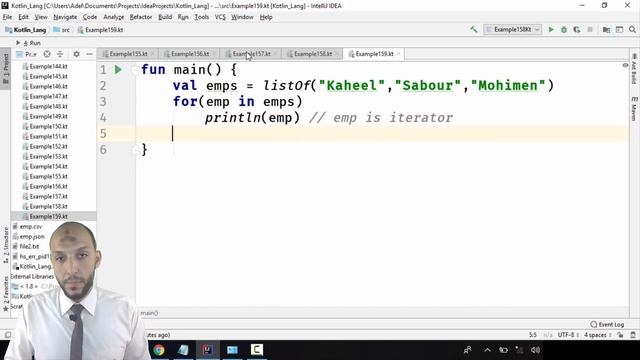The image size is (640, 360).
Task: Run with coverage icon in toolbar
Action: (577, 29)
